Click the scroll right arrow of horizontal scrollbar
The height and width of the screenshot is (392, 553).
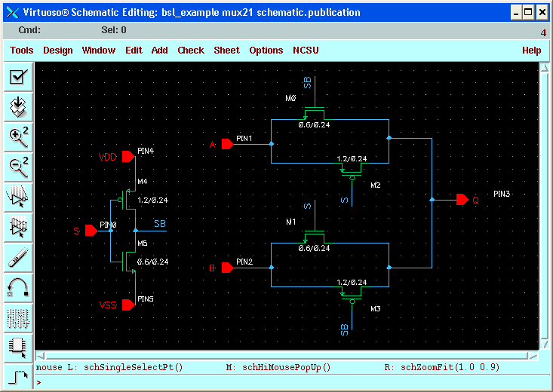(x=533, y=356)
